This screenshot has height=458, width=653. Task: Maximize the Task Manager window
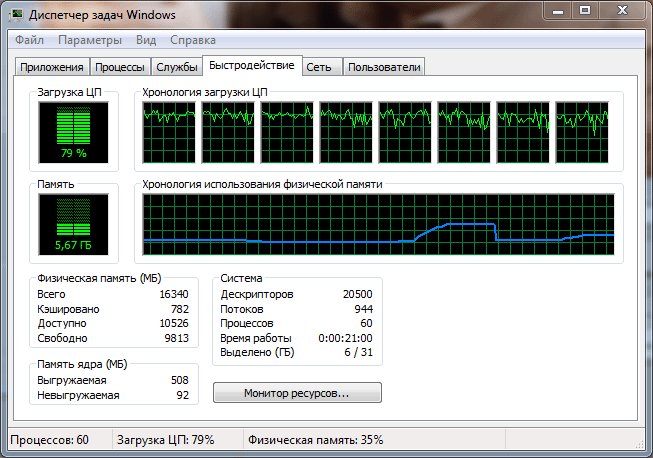pos(585,10)
